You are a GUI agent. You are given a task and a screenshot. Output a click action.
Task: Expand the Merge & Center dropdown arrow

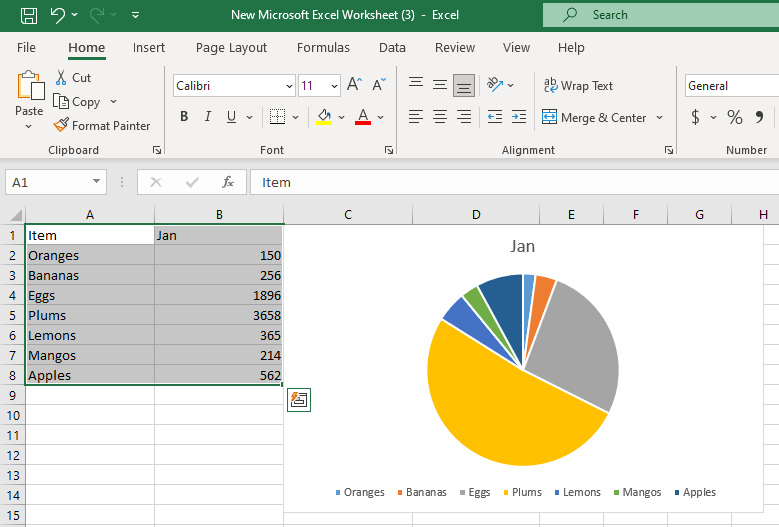pos(660,118)
